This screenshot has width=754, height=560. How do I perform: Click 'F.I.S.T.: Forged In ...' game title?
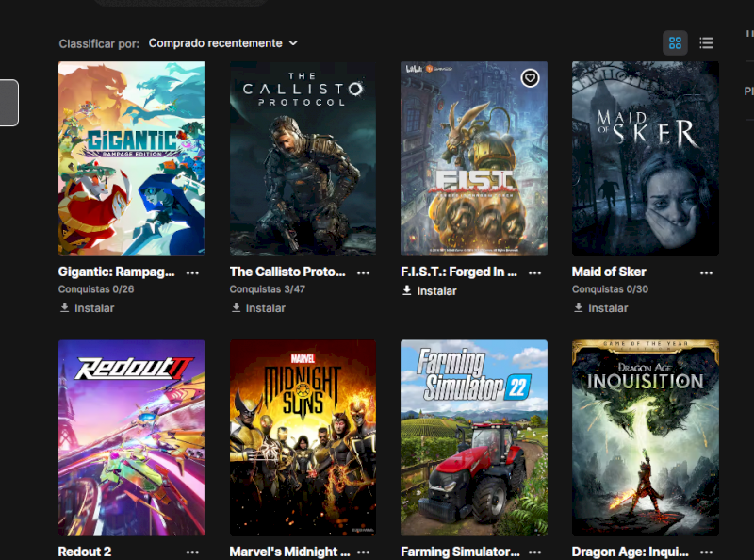(459, 272)
